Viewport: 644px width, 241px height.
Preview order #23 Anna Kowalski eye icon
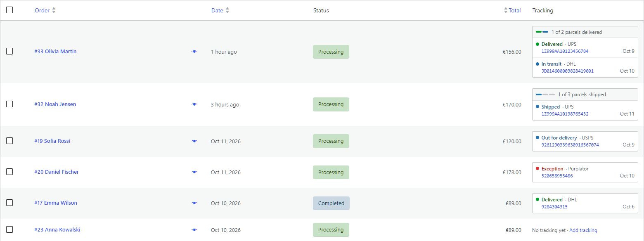(x=194, y=230)
